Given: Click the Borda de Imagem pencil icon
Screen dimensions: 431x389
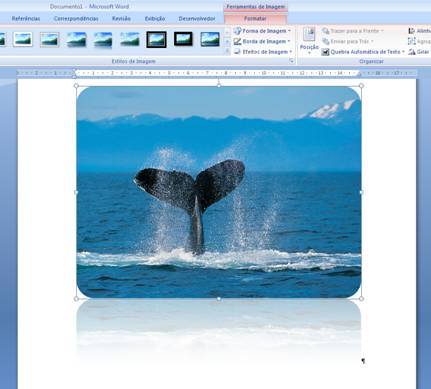Looking at the screenshot, I should (x=237, y=41).
